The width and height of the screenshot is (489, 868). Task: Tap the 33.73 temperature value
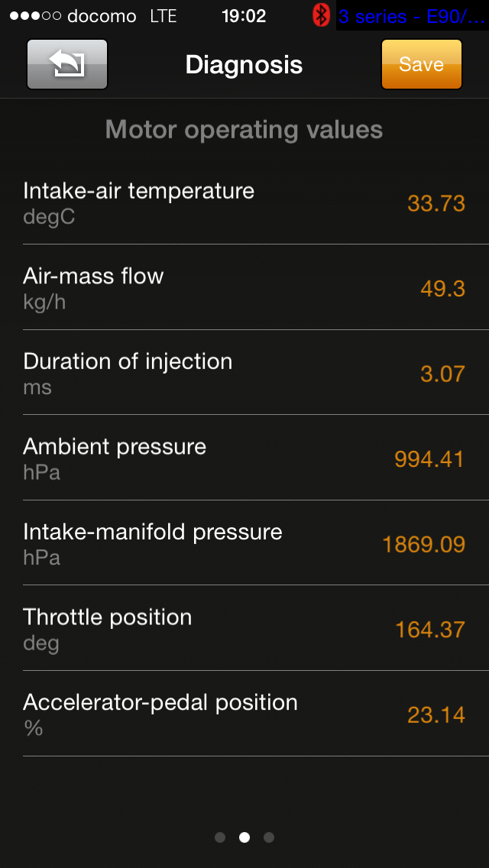(436, 203)
